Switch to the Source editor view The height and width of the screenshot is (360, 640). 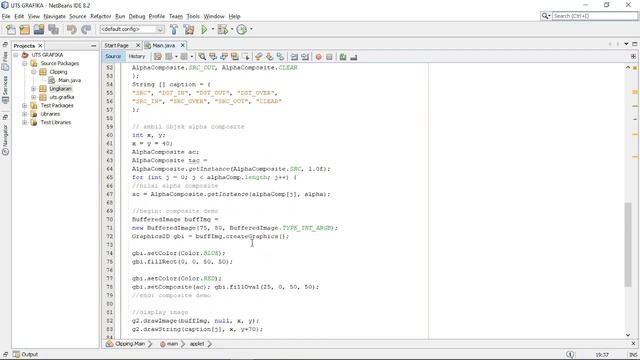[113, 57]
